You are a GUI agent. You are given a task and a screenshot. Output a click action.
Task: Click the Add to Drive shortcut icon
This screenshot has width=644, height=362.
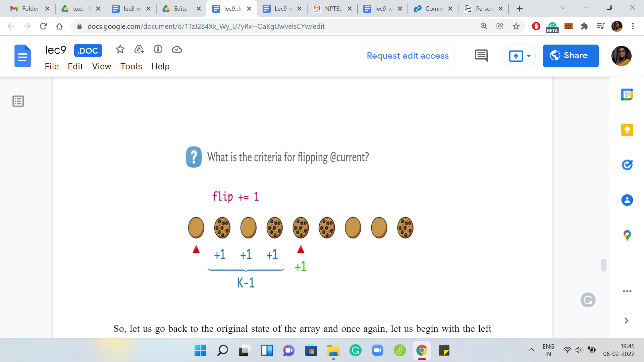139,50
